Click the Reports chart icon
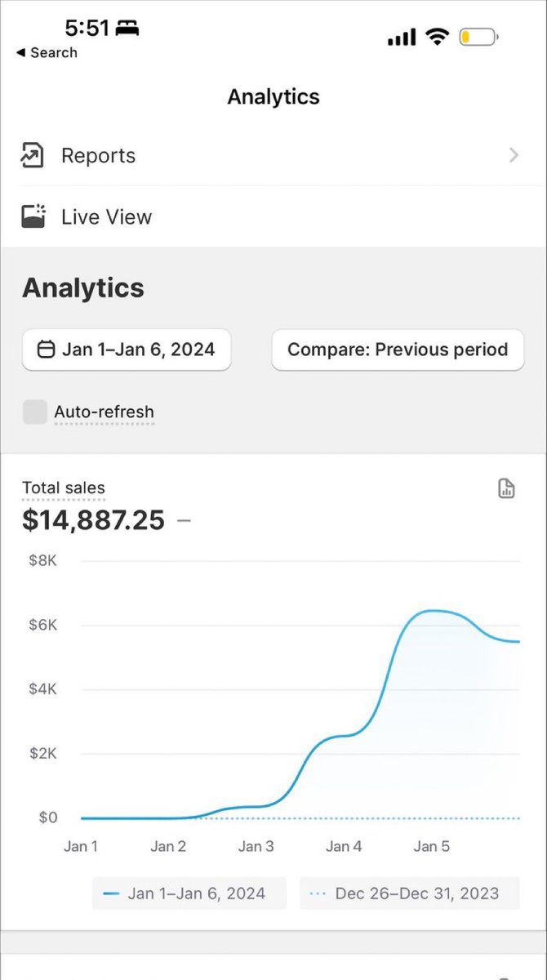Screen dimensions: 547x980 coord(33,155)
